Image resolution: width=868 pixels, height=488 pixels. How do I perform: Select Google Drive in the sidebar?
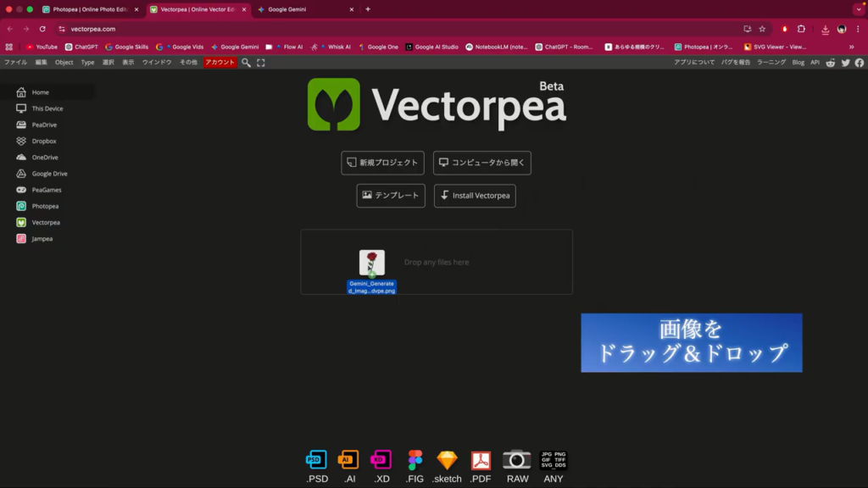(x=49, y=174)
